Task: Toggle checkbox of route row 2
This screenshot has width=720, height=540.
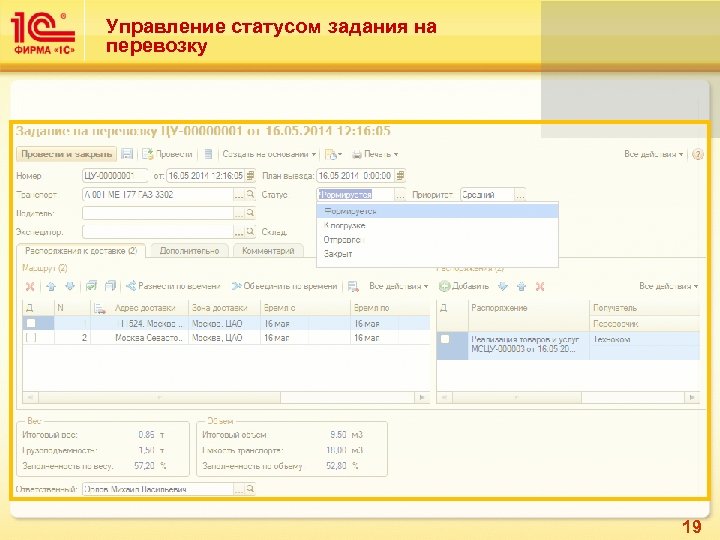Action: point(31,338)
